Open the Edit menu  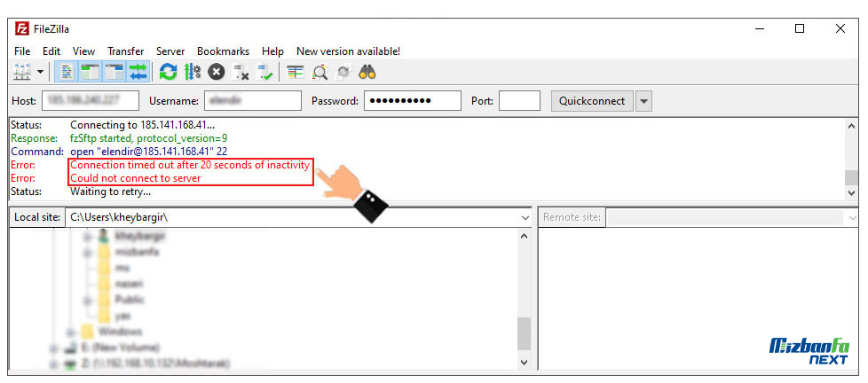51,51
